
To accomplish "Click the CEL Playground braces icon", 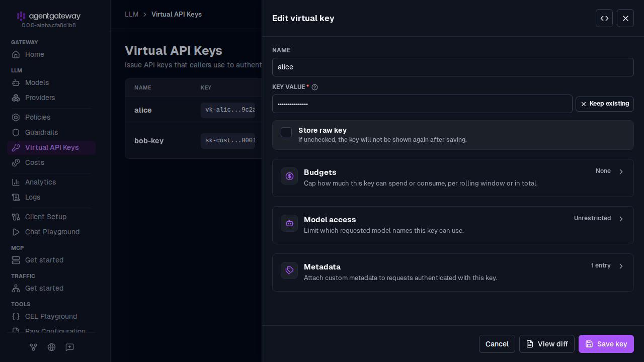I will tap(16, 316).
